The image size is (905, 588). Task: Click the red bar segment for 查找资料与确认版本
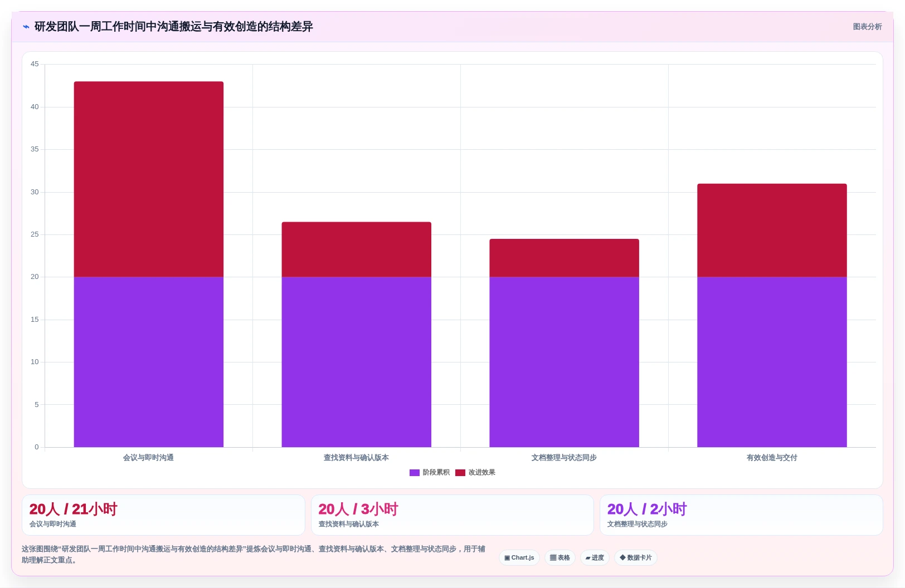point(357,249)
